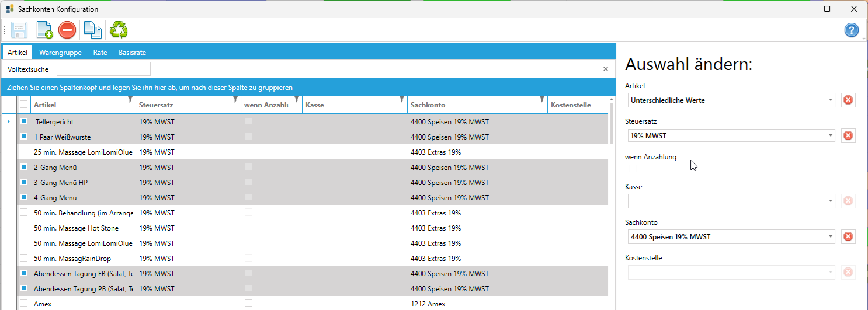Click the new document icon with plus
This screenshot has width=868, height=310.
[44, 30]
